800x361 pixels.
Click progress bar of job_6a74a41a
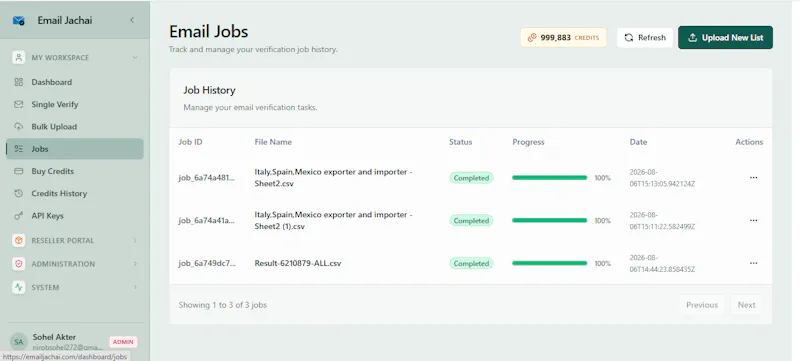click(549, 220)
